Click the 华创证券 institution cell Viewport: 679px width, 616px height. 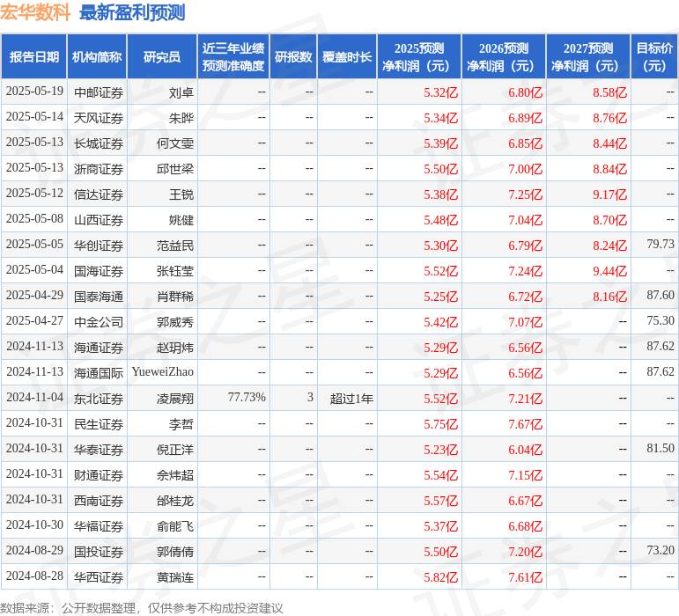[x=99, y=246]
